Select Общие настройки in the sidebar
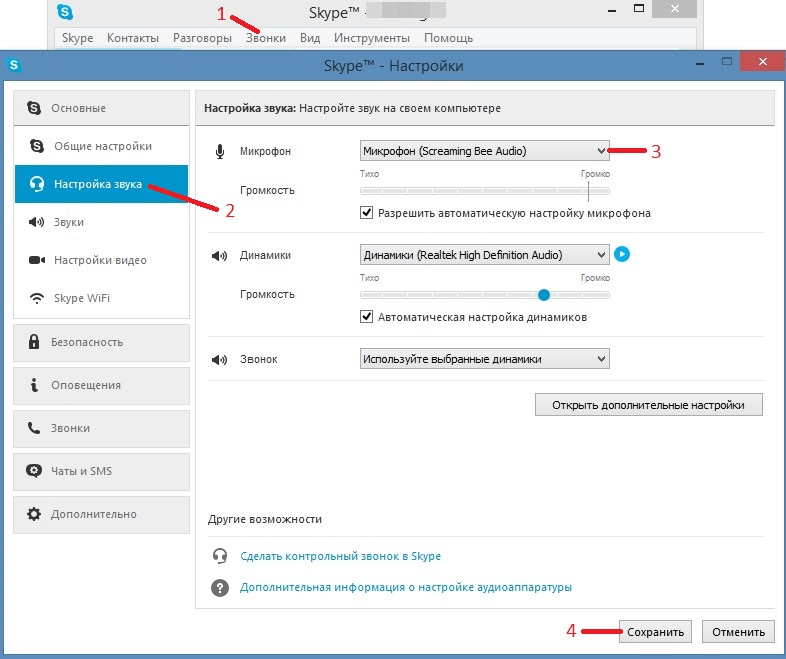This screenshot has width=786, height=659. [101, 146]
